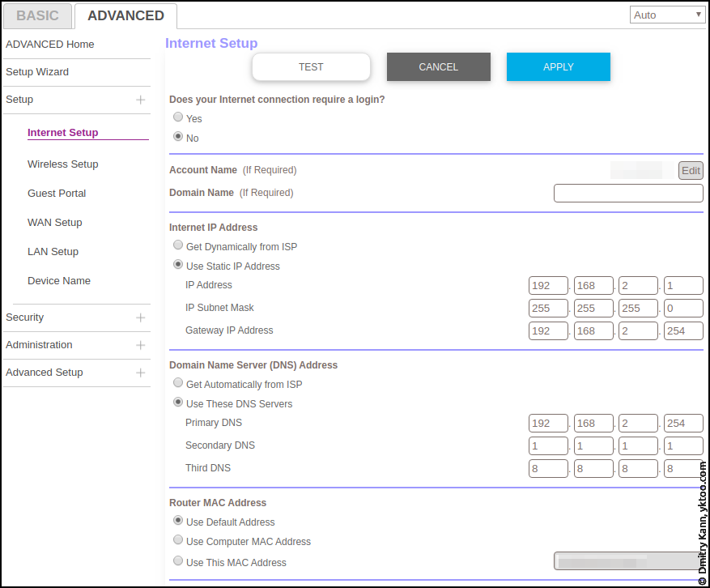Click Secondary DNS first octet field
The width and height of the screenshot is (710, 588).
(x=548, y=446)
